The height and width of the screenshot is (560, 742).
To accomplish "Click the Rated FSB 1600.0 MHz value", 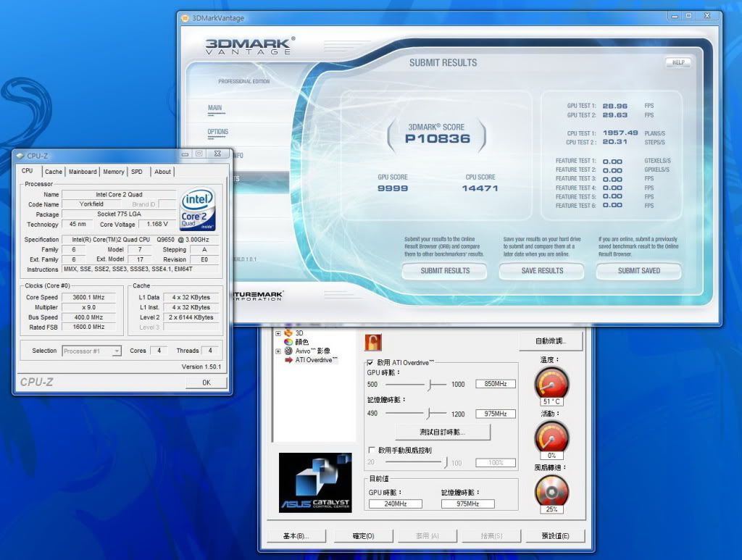I will (x=88, y=327).
